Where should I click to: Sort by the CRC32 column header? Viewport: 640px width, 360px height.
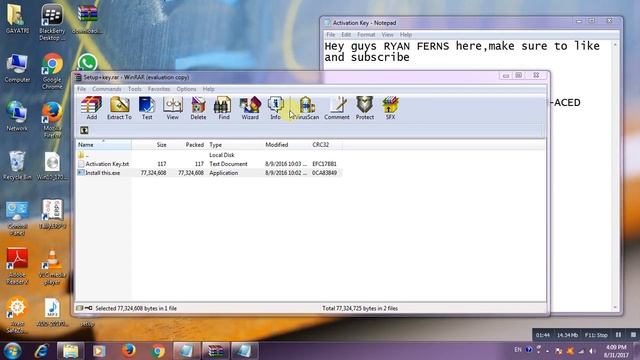pyautogui.click(x=326, y=145)
